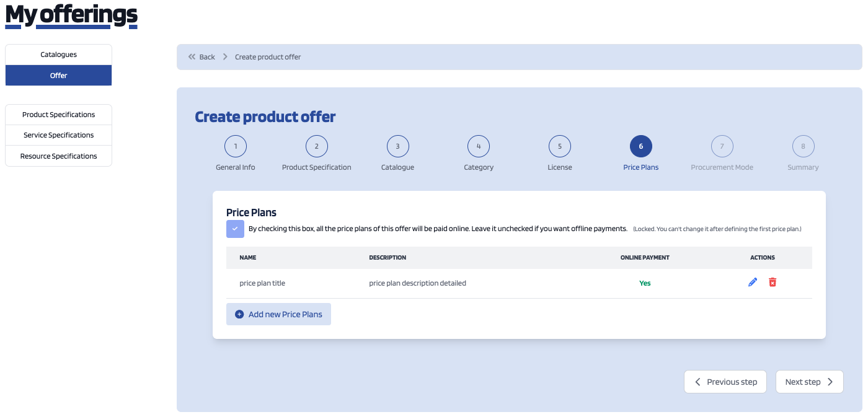This screenshot has width=868, height=417.
Task: Click the Locked notice text
Action: pos(717,229)
